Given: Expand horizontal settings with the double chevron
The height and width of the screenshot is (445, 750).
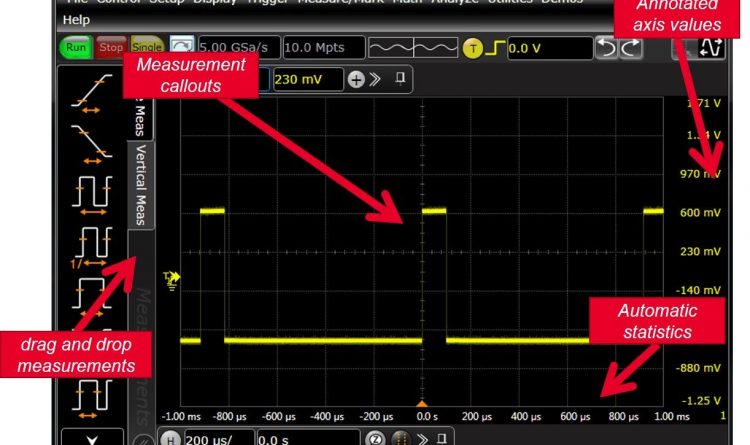Looking at the screenshot, I should click(422, 438).
